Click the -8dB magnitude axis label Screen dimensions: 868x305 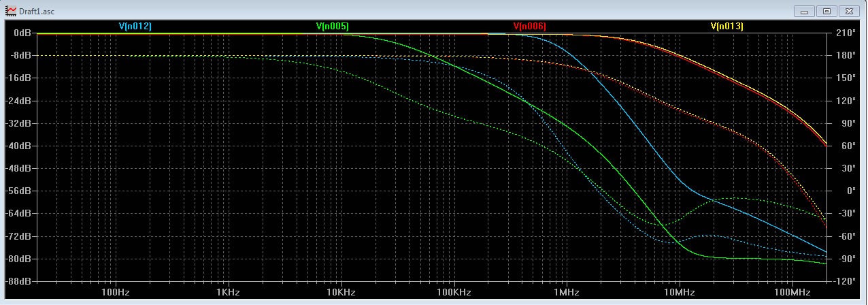pos(21,55)
